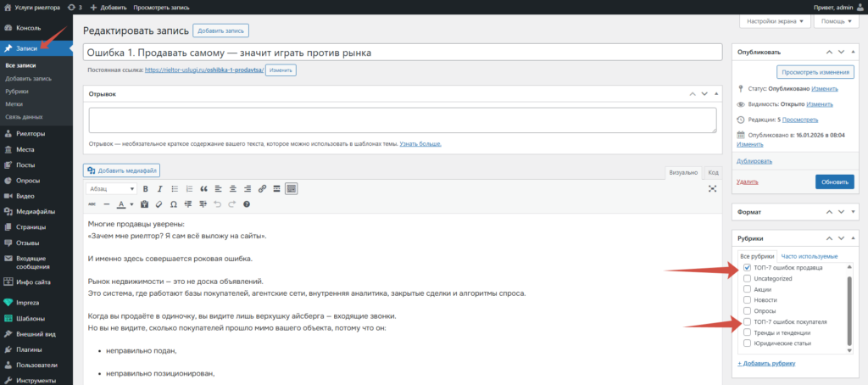Open the Часто используемые categories tab
This screenshot has height=385, width=868.
[x=809, y=256]
